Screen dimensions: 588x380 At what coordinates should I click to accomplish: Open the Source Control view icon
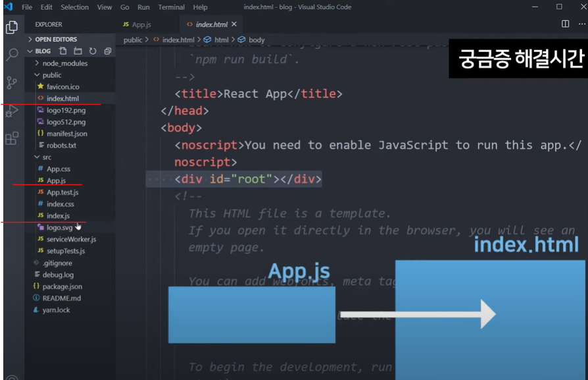click(x=12, y=82)
